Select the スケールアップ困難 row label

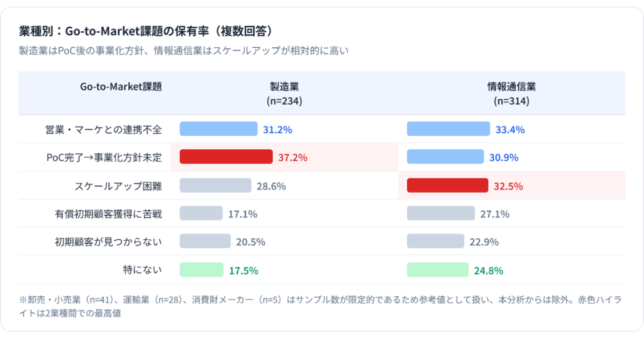[118, 186]
